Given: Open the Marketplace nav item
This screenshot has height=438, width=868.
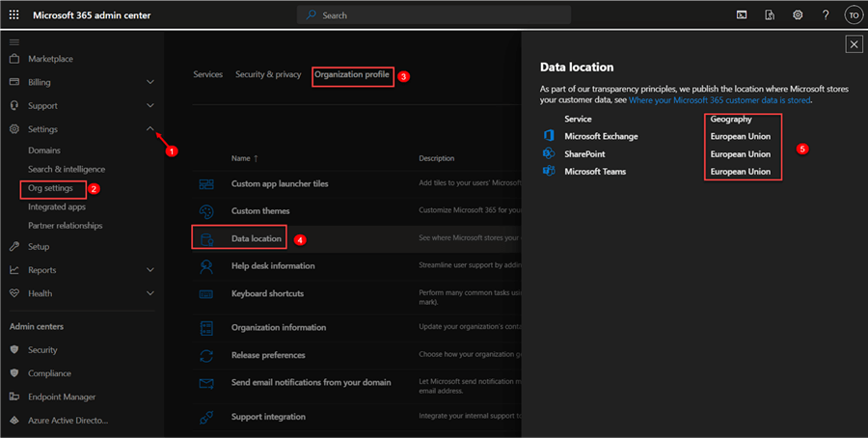Looking at the screenshot, I should [x=50, y=59].
